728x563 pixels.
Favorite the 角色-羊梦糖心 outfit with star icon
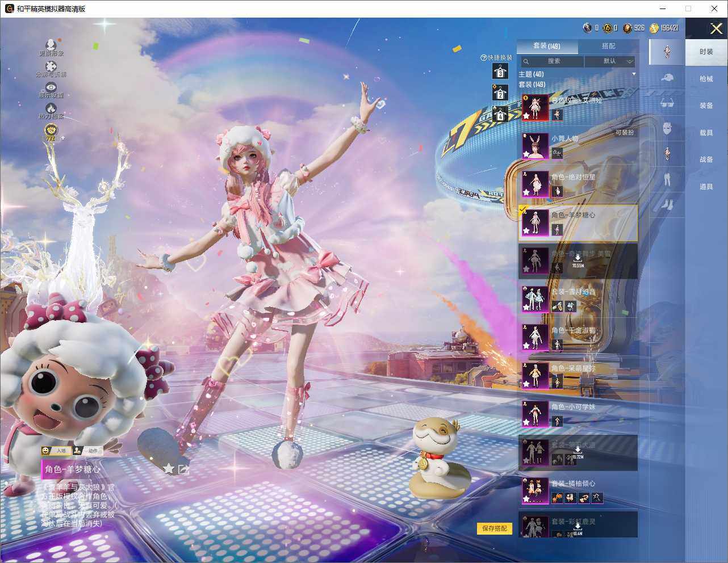coord(169,469)
